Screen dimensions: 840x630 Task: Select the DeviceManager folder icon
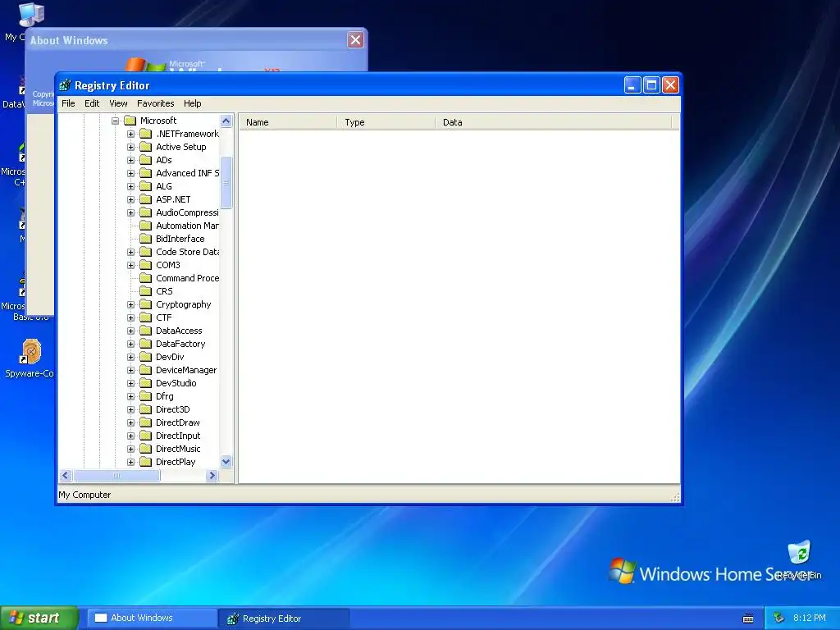coord(146,370)
